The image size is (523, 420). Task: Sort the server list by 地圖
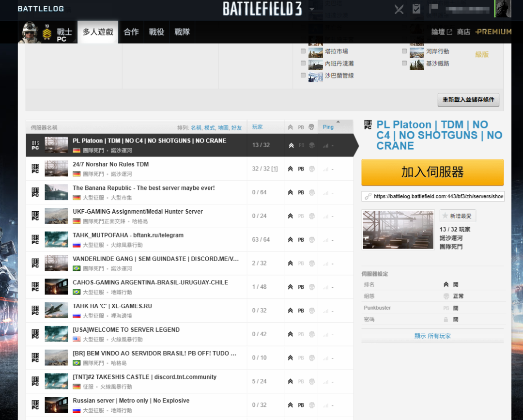(223, 128)
